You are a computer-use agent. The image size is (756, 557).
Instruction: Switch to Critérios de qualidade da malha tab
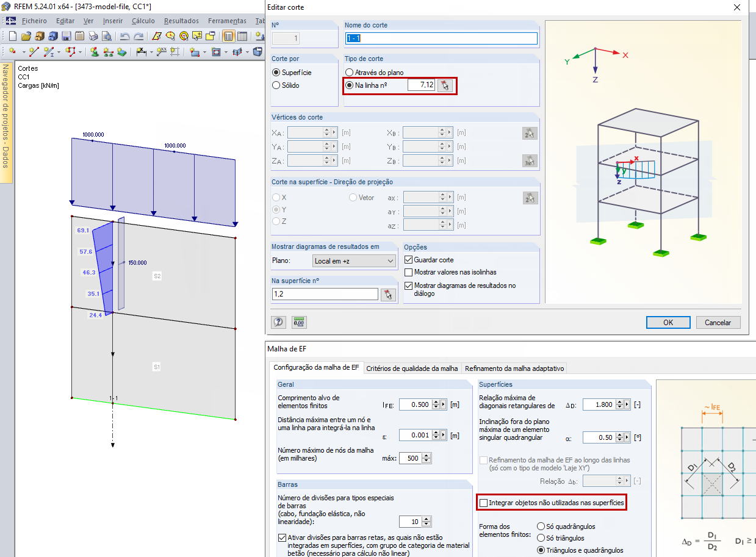412,368
